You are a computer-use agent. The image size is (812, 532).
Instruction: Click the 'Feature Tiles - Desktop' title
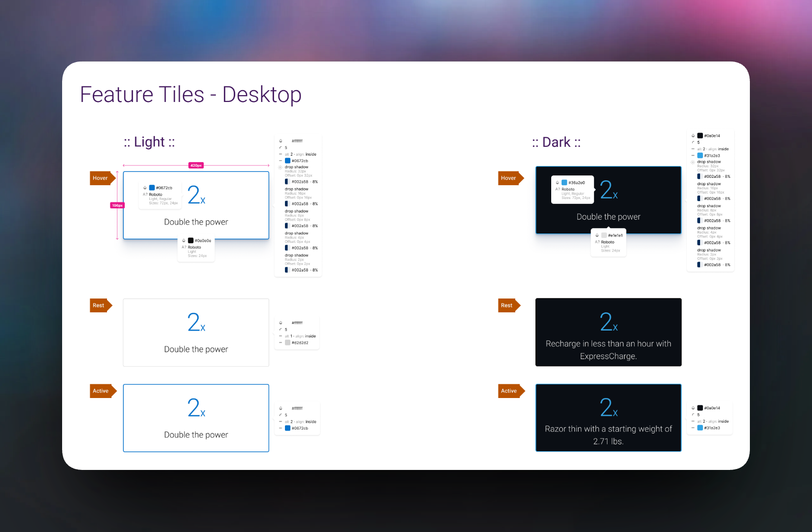point(190,95)
